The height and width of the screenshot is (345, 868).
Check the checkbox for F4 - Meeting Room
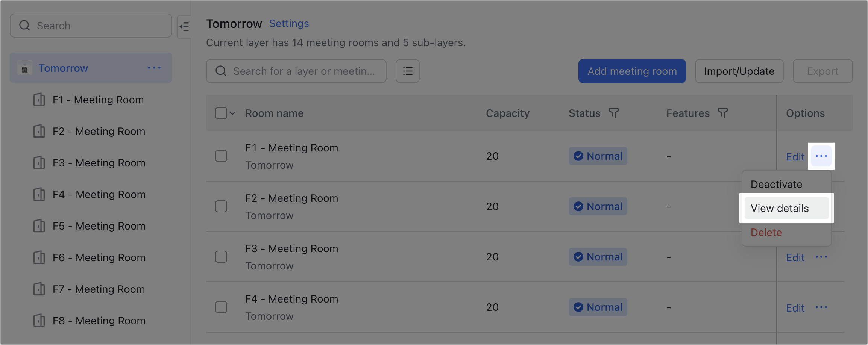point(221,307)
